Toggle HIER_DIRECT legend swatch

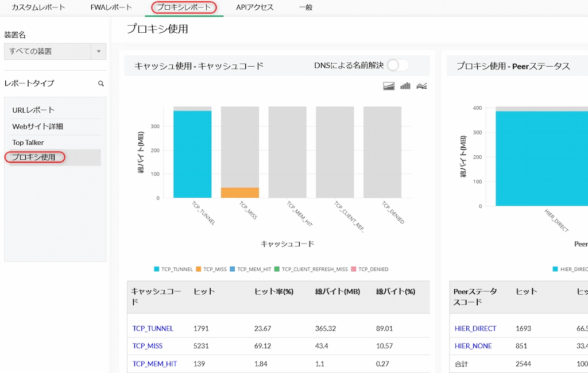(555, 269)
